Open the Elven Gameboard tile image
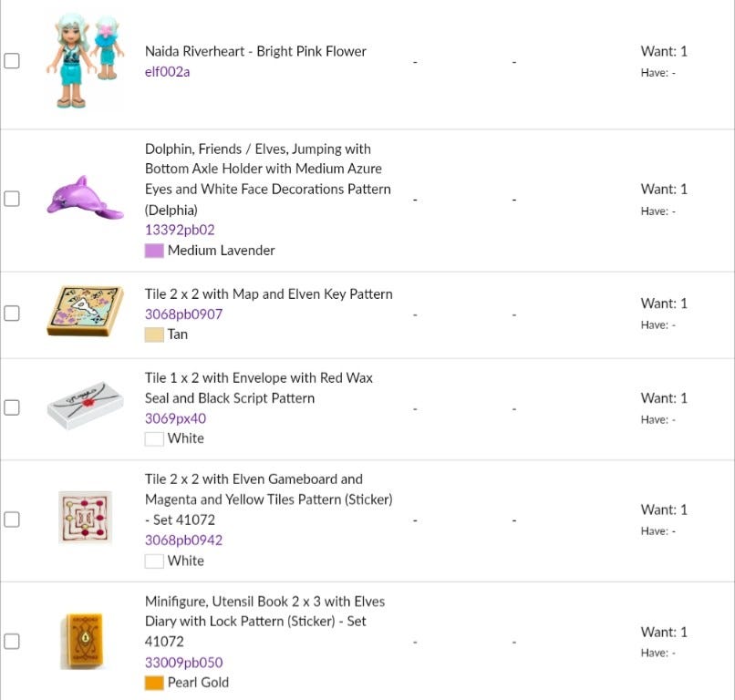The image size is (735, 700). coord(85,518)
